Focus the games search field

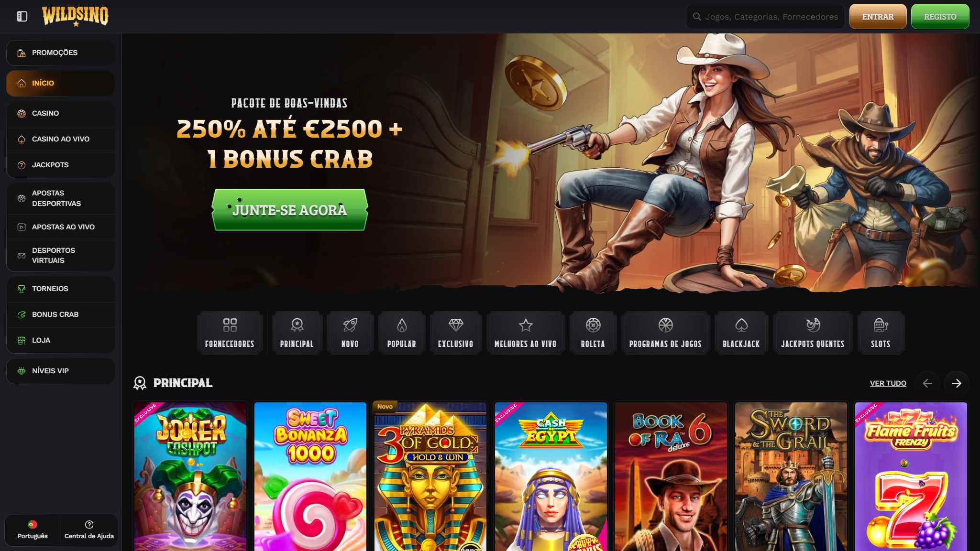tap(765, 17)
